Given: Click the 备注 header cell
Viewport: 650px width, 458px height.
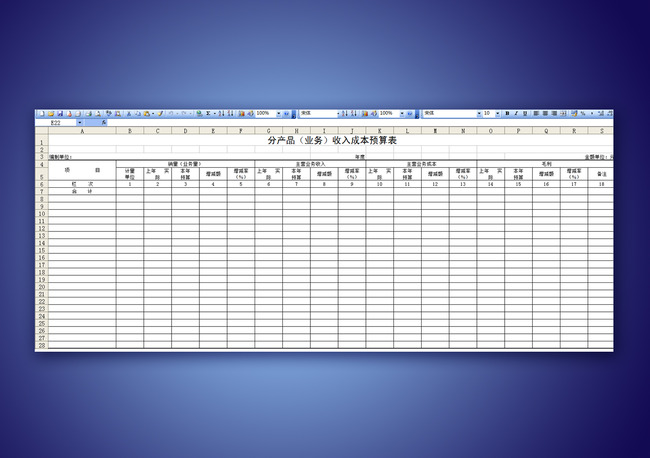Looking at the screenshot, I should tap(601, 174).
